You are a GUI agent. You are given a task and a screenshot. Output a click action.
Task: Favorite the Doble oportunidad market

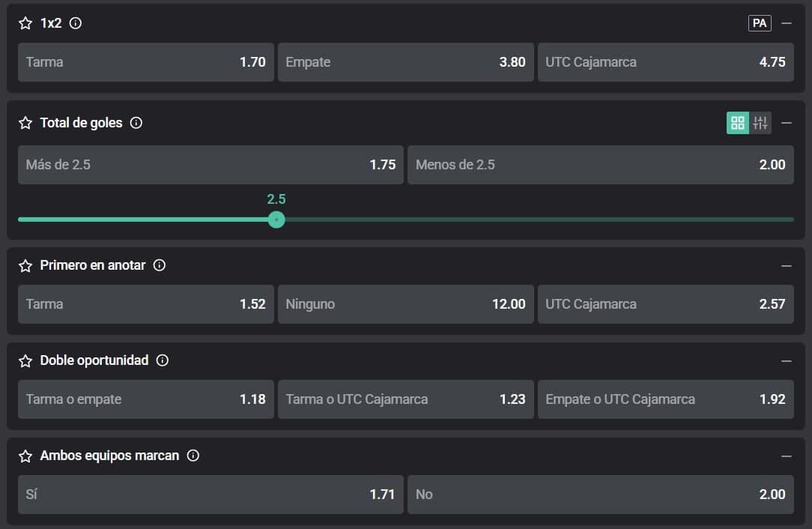(x=25, y=360)
